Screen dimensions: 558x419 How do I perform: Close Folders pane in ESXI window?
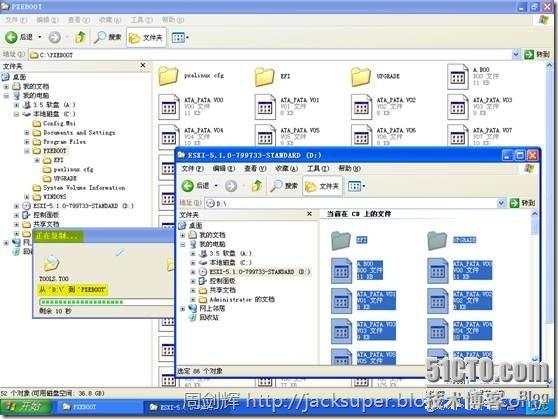[x=310, y=214]
